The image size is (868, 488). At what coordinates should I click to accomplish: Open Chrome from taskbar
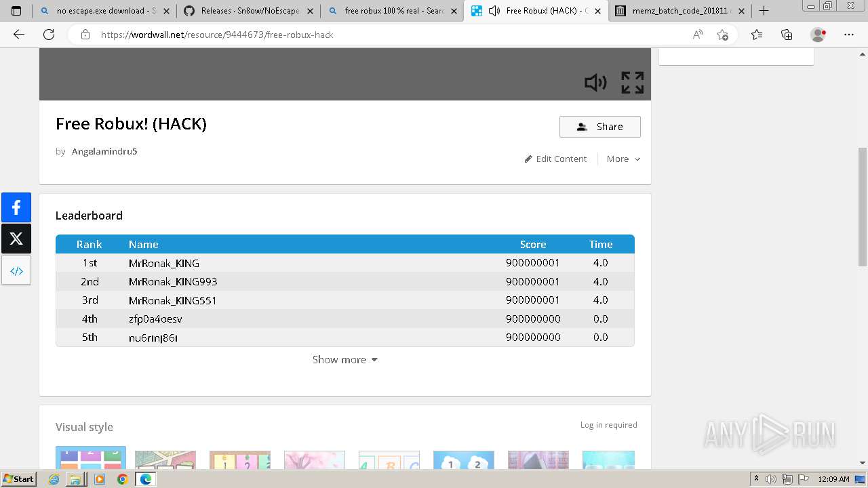(x=122, y=479)
